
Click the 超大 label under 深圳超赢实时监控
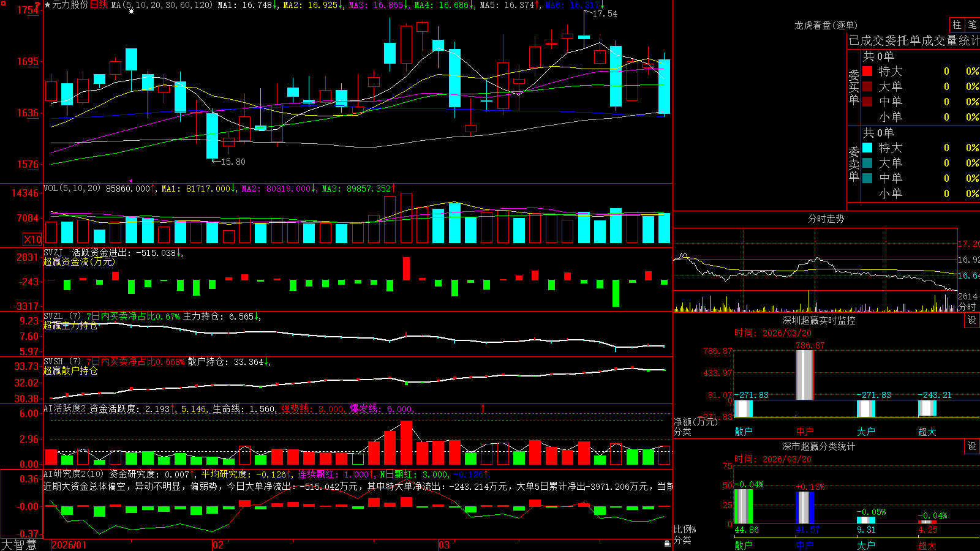pyautogui.click(x=927, y=432)
